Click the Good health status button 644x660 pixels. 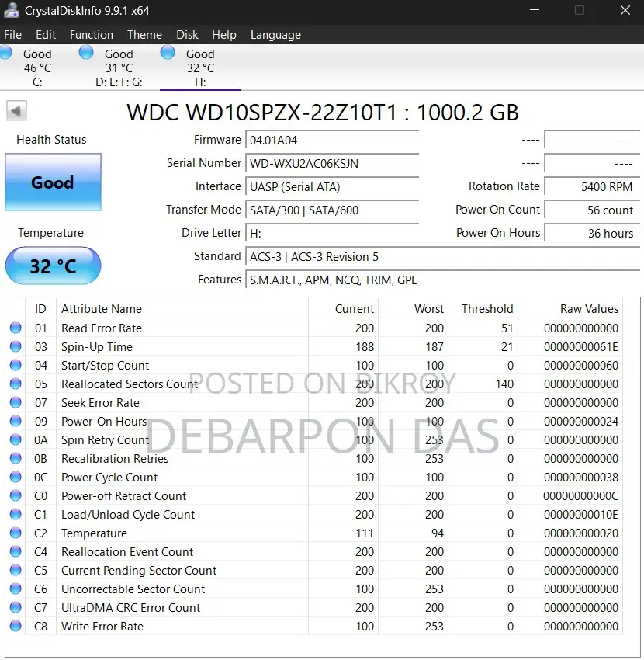click(53, 182)
